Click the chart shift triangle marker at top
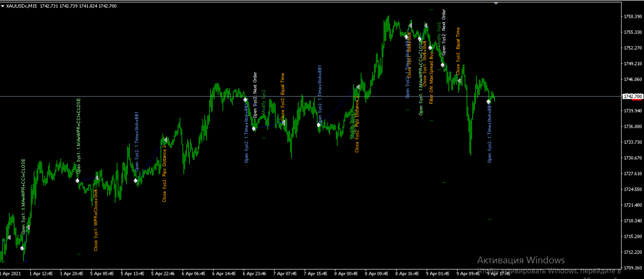This screenshot has height=279, width=644. coord(496,3)
